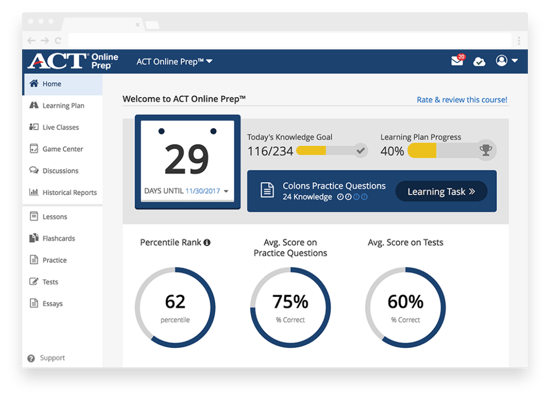Open the user profile avatar icon

click(502, 60)
